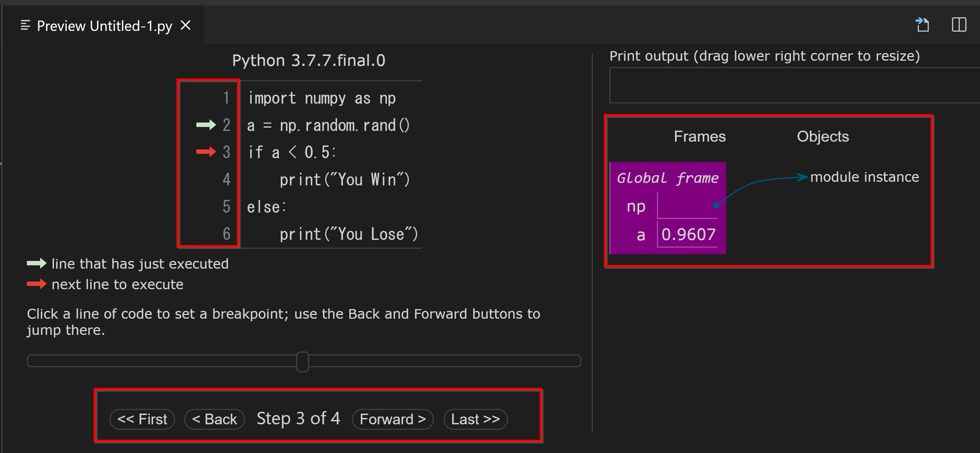Image resolution: width=980 pixels, height=453 pixels.
Task: Click the split editor right icon
Action: (959, 25)
